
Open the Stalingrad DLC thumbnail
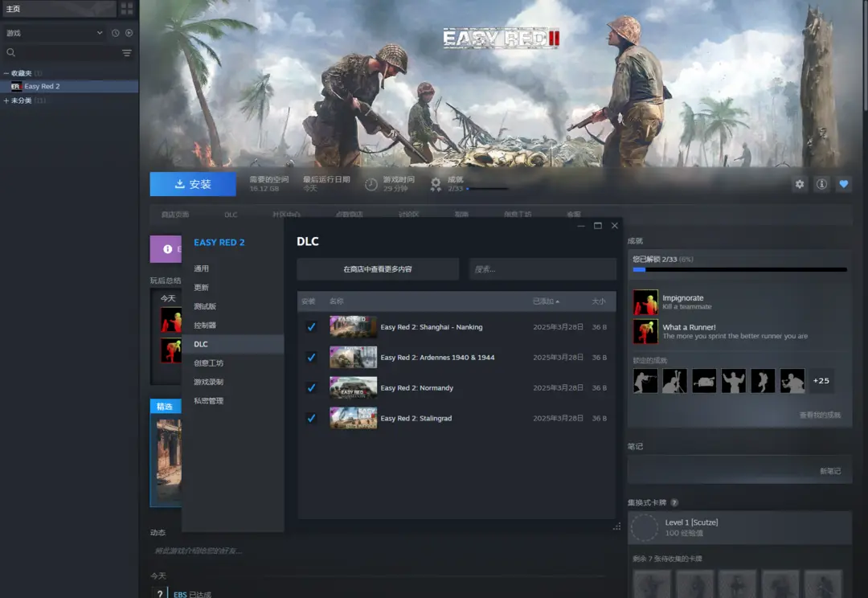point(353,418)
